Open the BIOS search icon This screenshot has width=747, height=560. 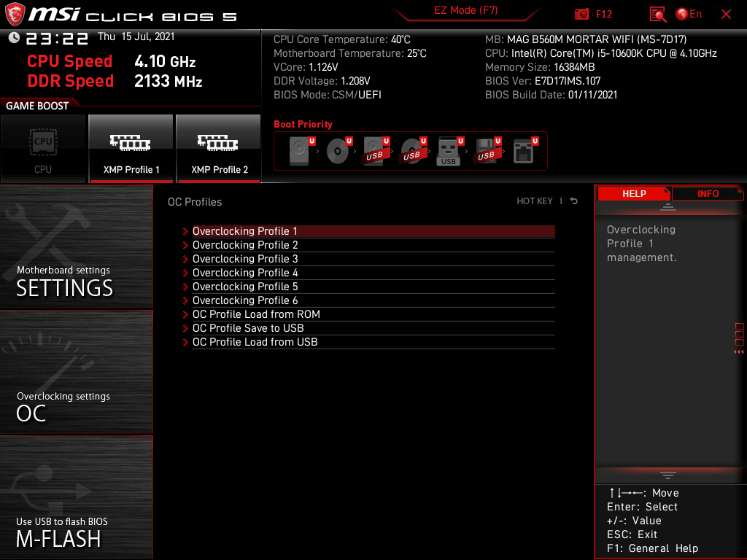658,14
